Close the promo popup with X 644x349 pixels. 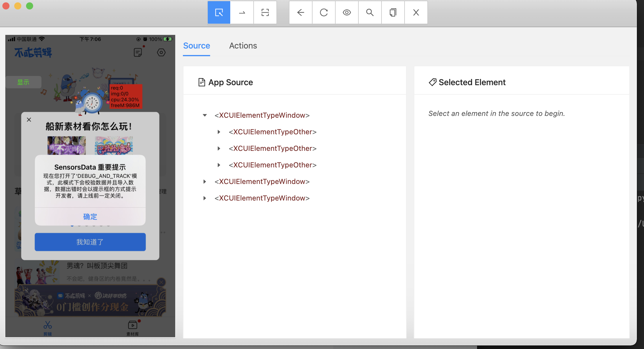[29, 120]
